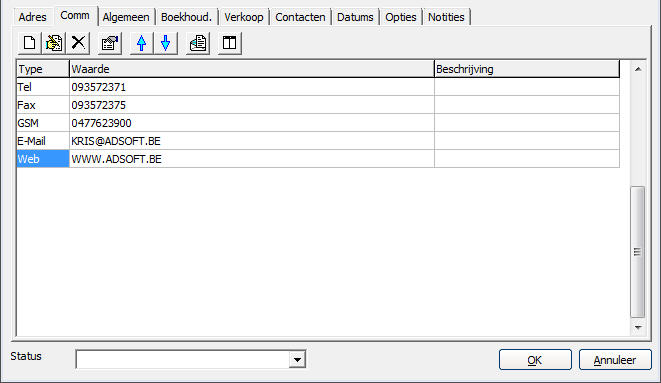Move row down with blue arrow
This screenshot has width=661, height=383.
point(166,43)
